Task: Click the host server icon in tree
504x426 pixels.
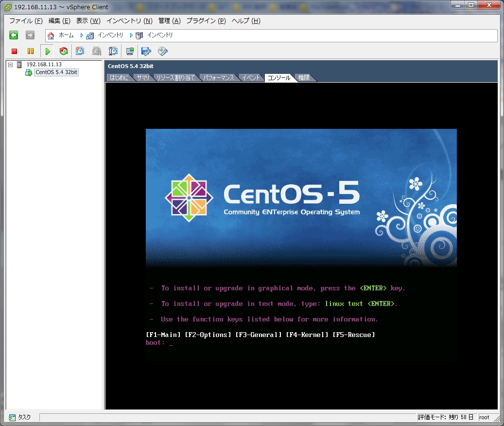Action: click(x=19, y=65)
